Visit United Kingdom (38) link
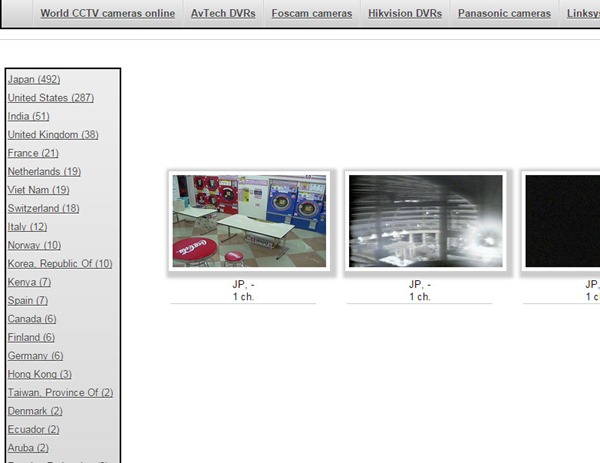The image size is (600, 463). pyautogui.click(x=53, y=134)
